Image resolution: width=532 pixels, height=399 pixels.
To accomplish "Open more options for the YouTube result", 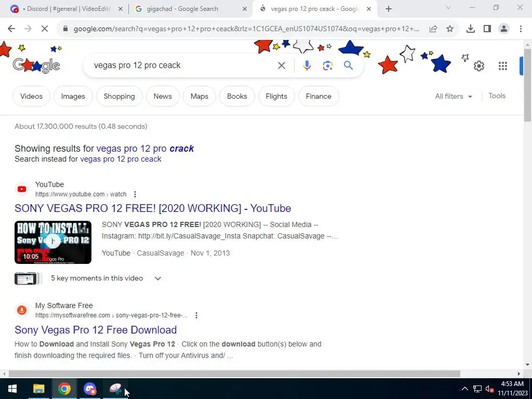I will [135, 194].
